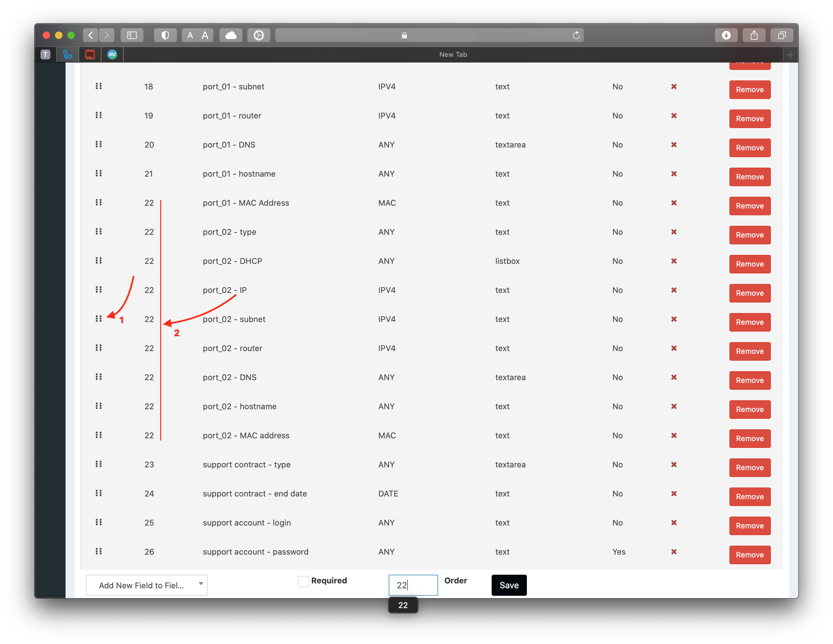
Task: Open the 'Add New Field to Field' dropdown
Action: tap(147, 585)
